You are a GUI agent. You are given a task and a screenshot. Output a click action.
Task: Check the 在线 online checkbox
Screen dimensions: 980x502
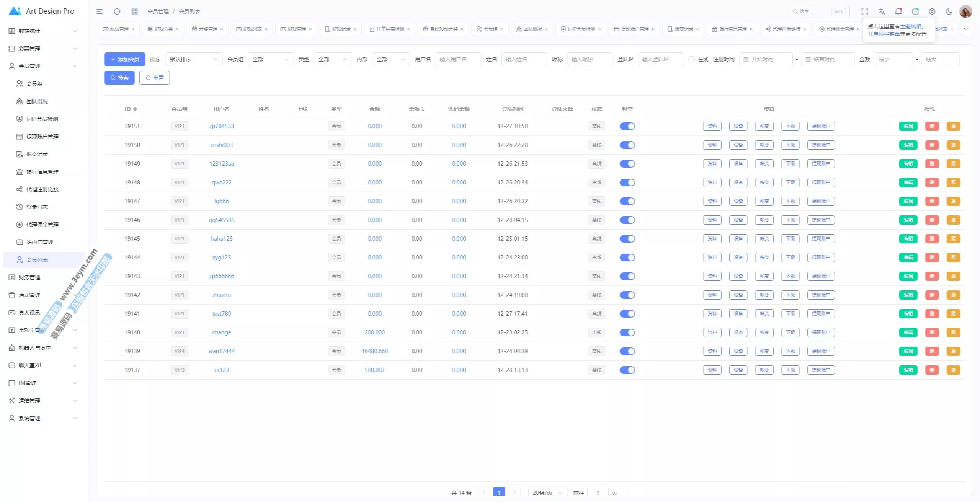pyautogui.click(x=692, y=59)
